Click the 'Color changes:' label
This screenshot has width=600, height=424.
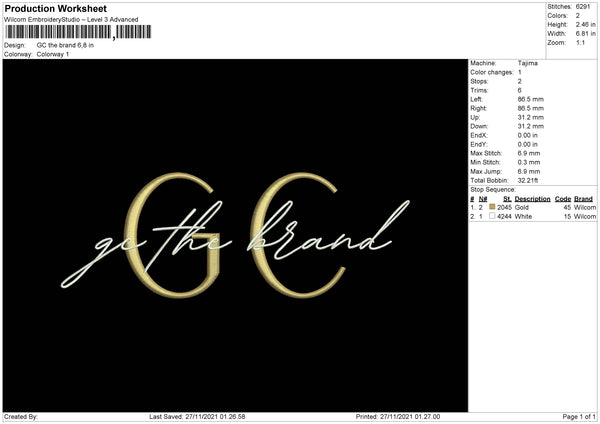pos(492,72)
